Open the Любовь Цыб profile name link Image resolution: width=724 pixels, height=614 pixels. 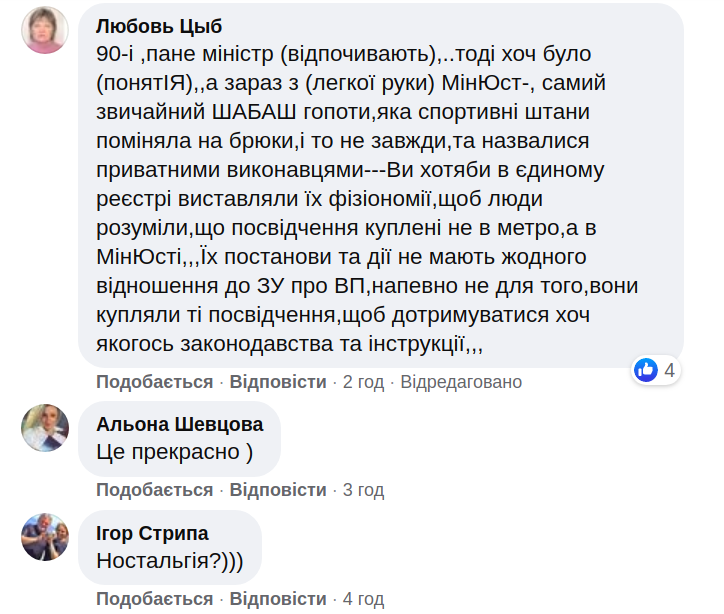[159, 26]
